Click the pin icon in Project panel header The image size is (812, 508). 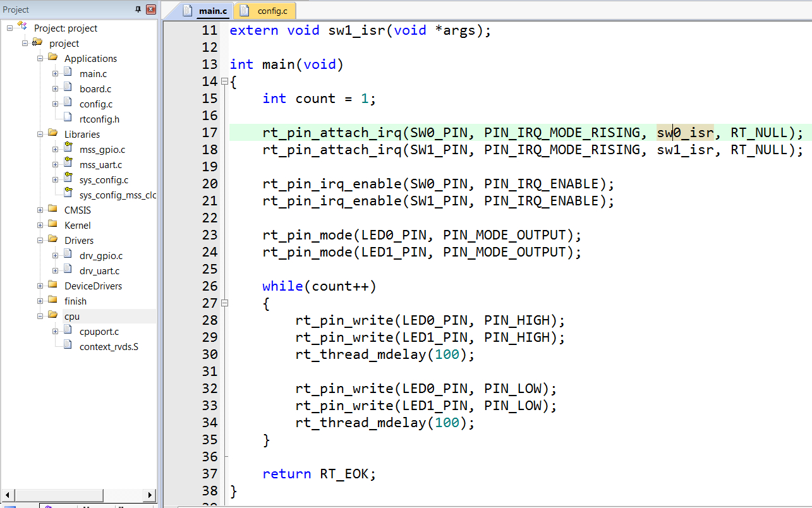click(138, 9)
